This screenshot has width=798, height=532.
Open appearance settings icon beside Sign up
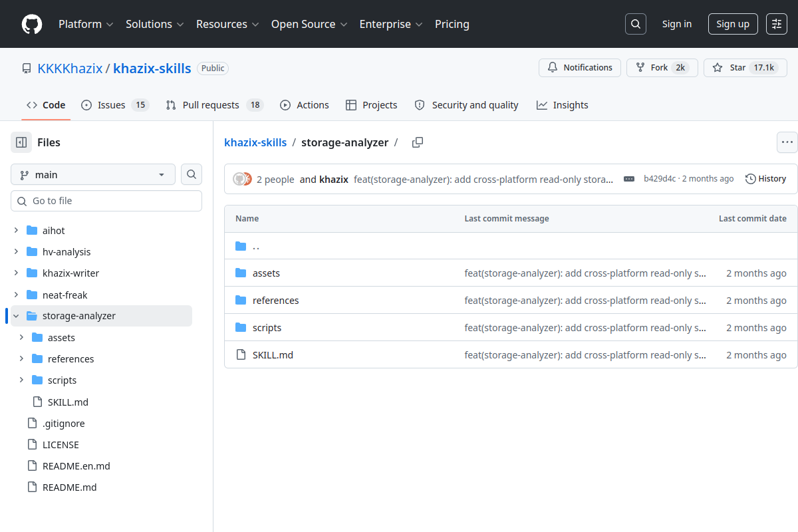click(x=777, y=24)
